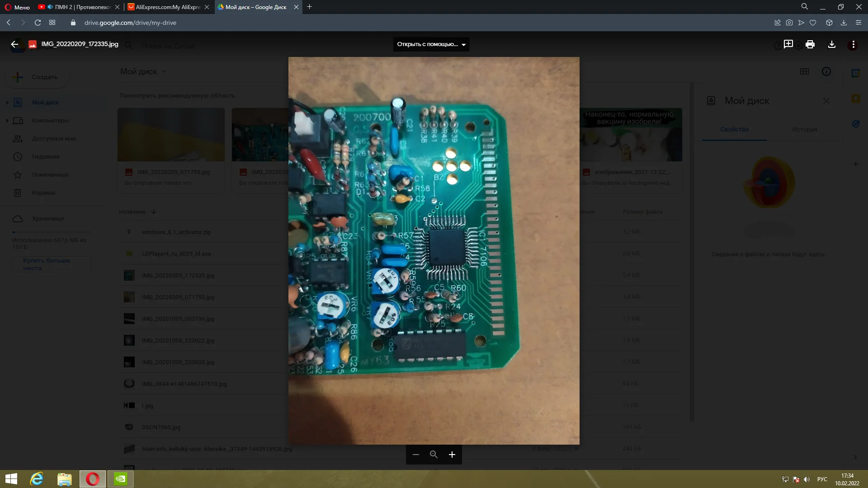
Task: Click the back arrow to close preview
Action: click(x=14, y=44)
